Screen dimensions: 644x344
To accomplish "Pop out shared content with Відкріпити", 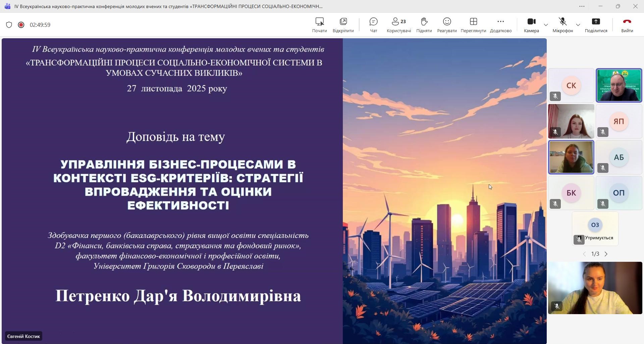I will point(343,25).
